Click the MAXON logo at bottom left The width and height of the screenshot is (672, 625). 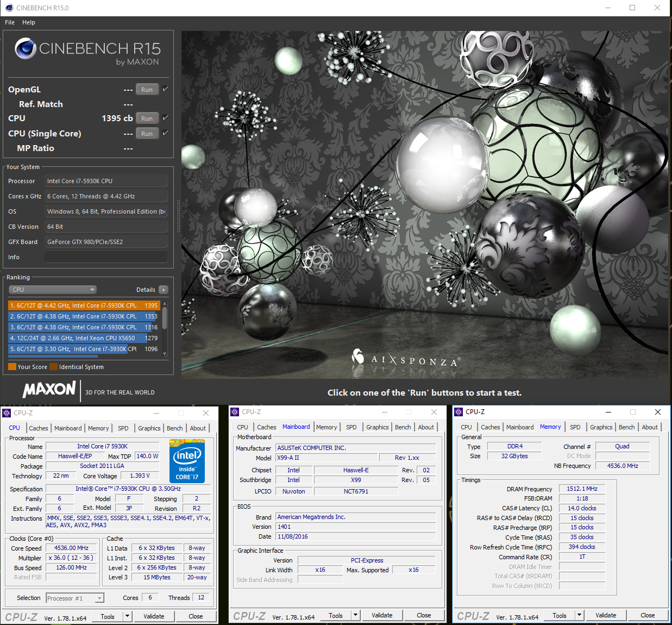tap(49, 389)
